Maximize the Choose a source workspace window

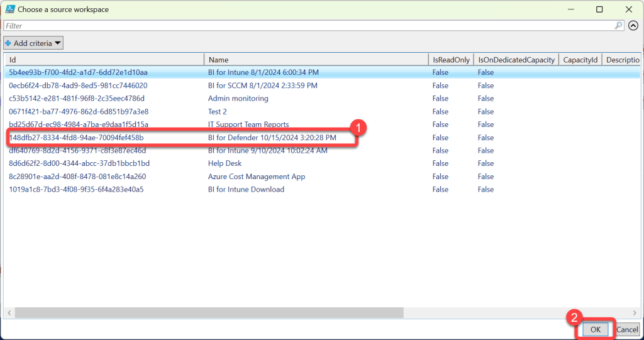coord(599,9)
